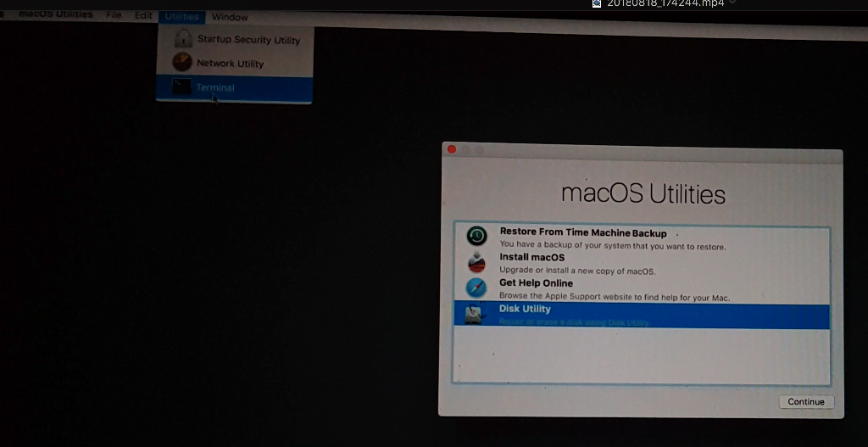Select the highlighted Disk Utility row
The height and width of the screenshot is (447, 868).
click(x=642, y=316)
